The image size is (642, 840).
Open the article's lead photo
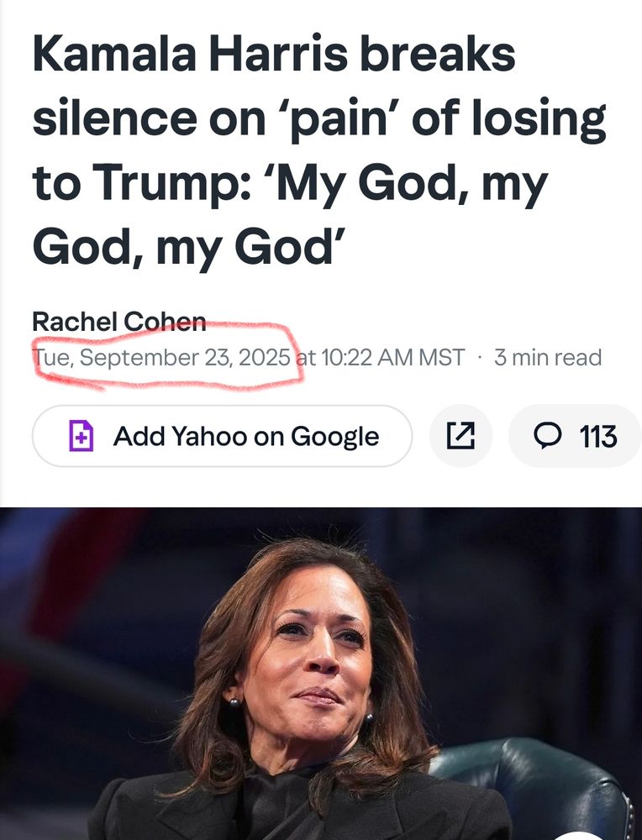321,672
